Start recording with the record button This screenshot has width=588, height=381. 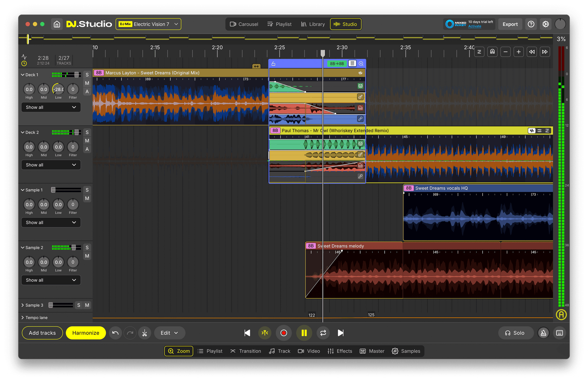point(284,333)
